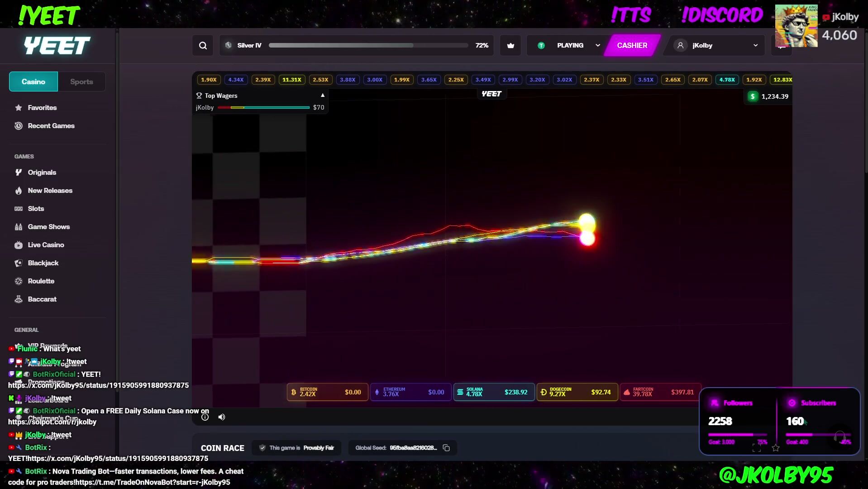Click the Global Seed hash text
The image size is (868, 489).
coord(413,448)
